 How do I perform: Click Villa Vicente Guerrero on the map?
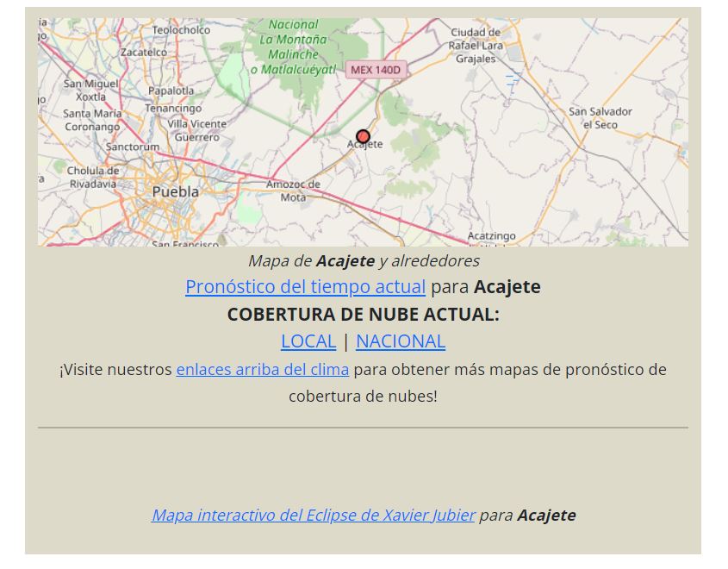(197, 130)
